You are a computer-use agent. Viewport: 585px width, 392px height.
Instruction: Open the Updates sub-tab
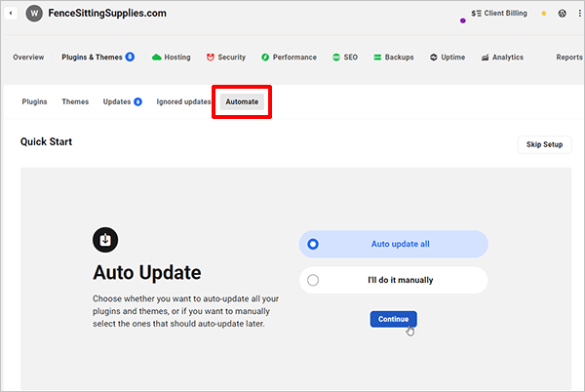117,101
